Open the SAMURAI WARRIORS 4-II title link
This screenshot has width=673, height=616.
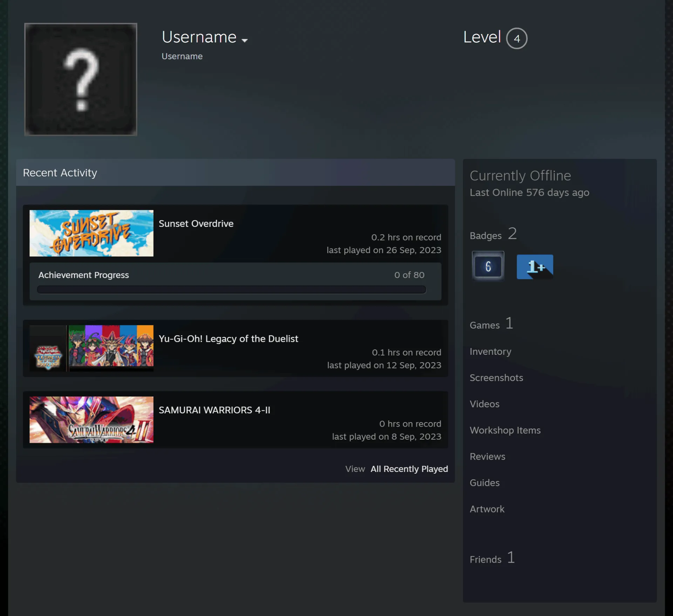(x=215, y=410)
